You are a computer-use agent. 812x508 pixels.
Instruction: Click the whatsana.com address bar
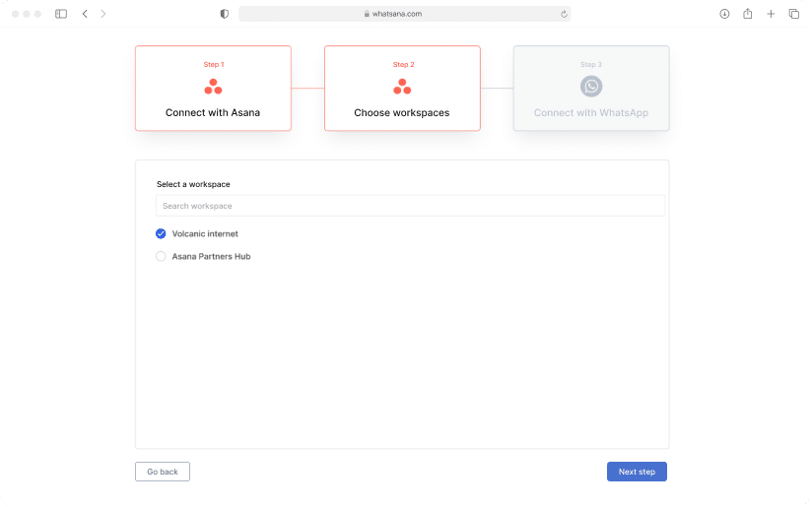click(404, 14)
